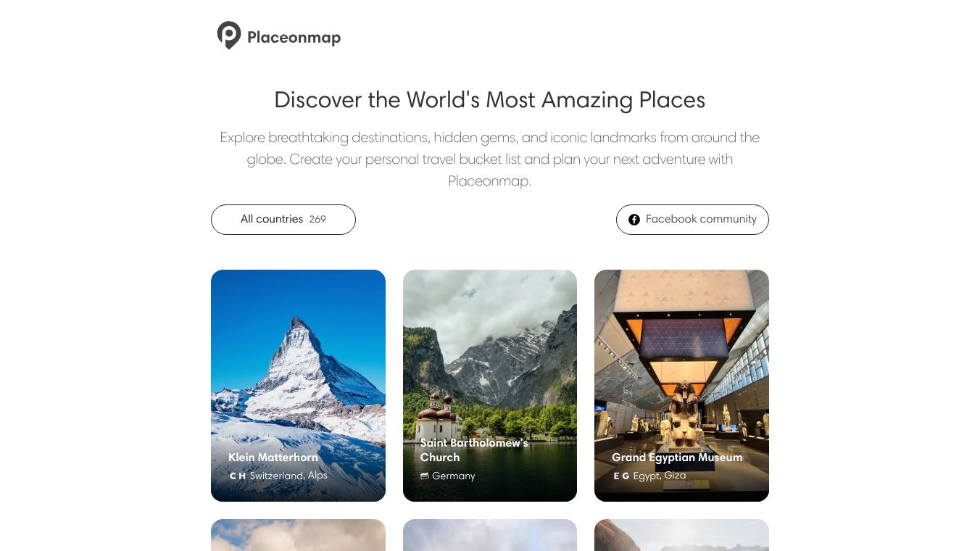Viewport: 980px width, 551px height.
Task: Click the Saint Bartholomew's Church title text
Action: coord(474,450)
